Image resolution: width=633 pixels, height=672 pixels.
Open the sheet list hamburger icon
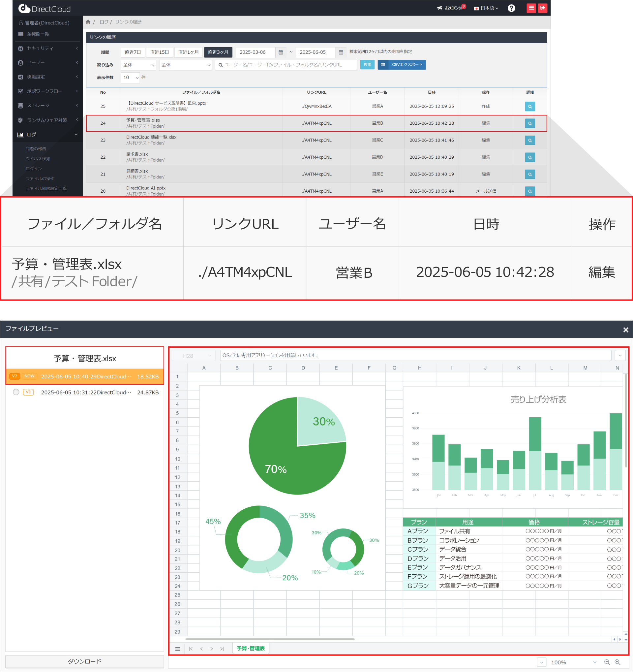click(178, 649)
